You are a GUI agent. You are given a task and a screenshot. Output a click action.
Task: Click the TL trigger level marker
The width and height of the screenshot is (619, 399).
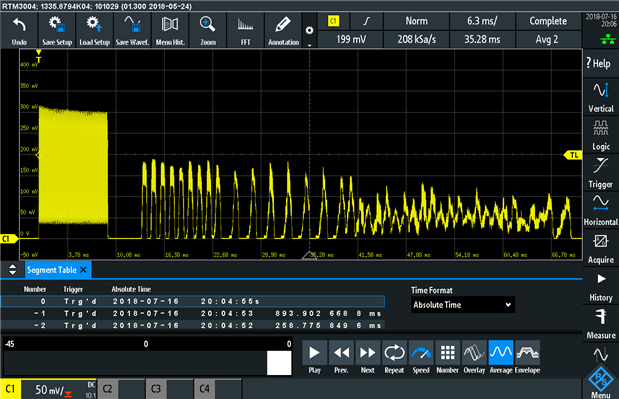[573, 155]
